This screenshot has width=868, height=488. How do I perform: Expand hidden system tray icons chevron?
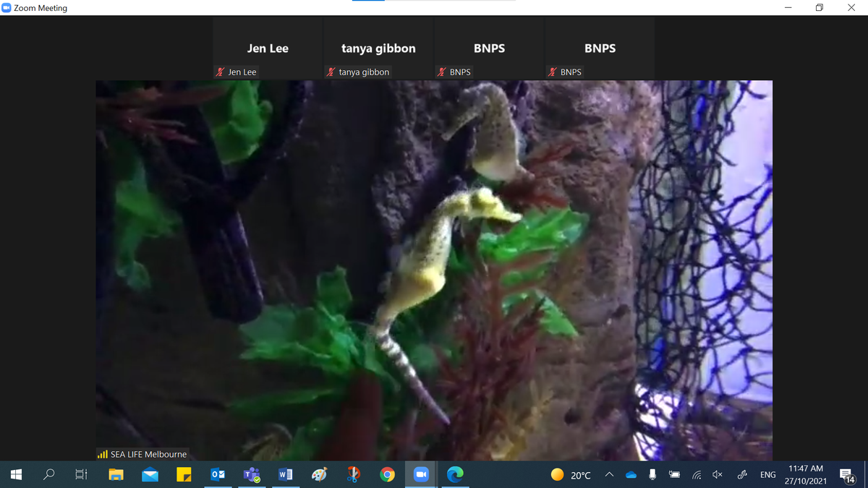tap(609, 475)
